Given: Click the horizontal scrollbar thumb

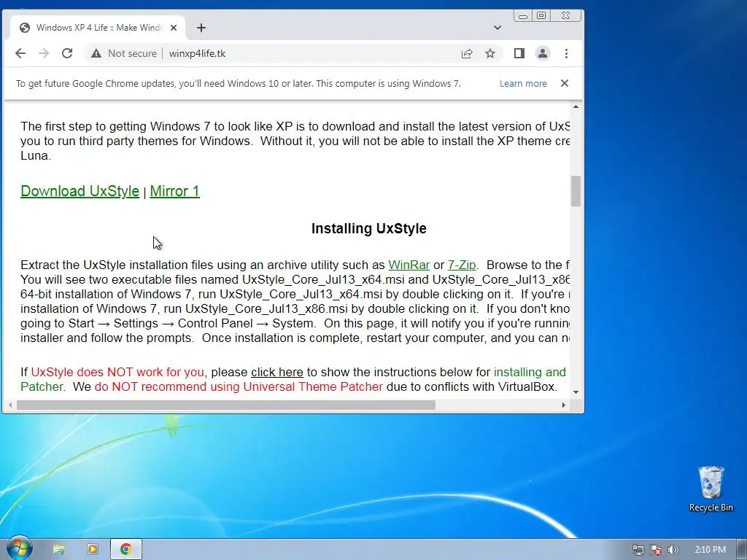Looking at the screenshot, I should [226, 405].
